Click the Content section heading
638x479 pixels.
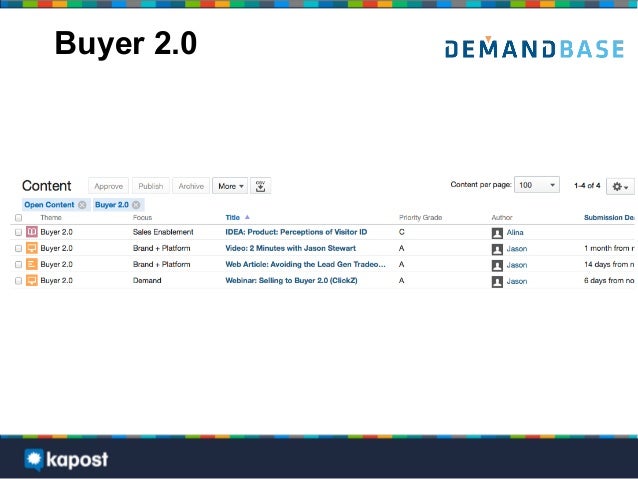click(x=47, y=186)
